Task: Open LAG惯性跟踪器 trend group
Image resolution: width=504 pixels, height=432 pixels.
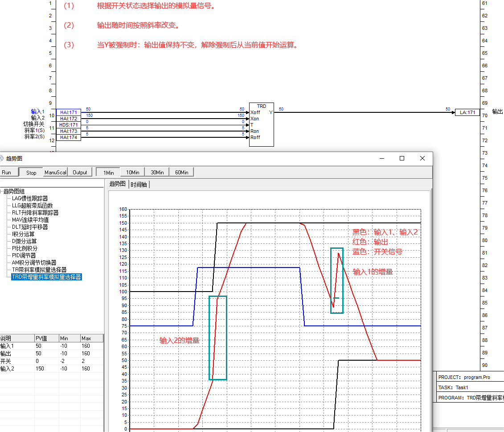Action: (x=30, y=198)
